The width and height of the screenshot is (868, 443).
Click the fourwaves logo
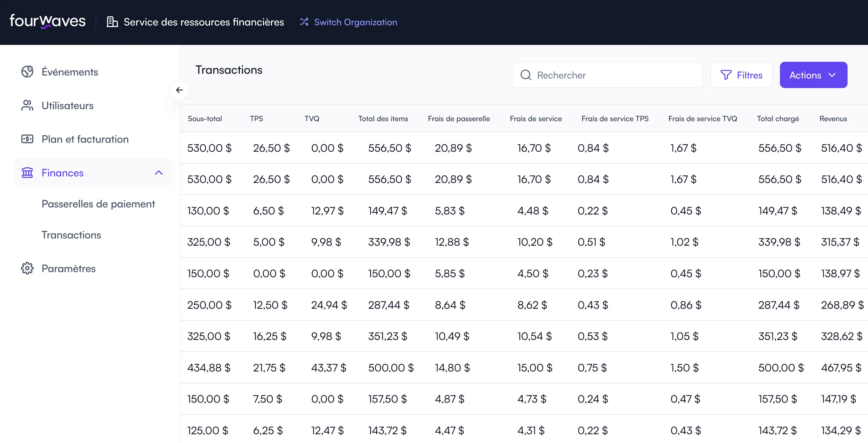(x=47, y=21)
